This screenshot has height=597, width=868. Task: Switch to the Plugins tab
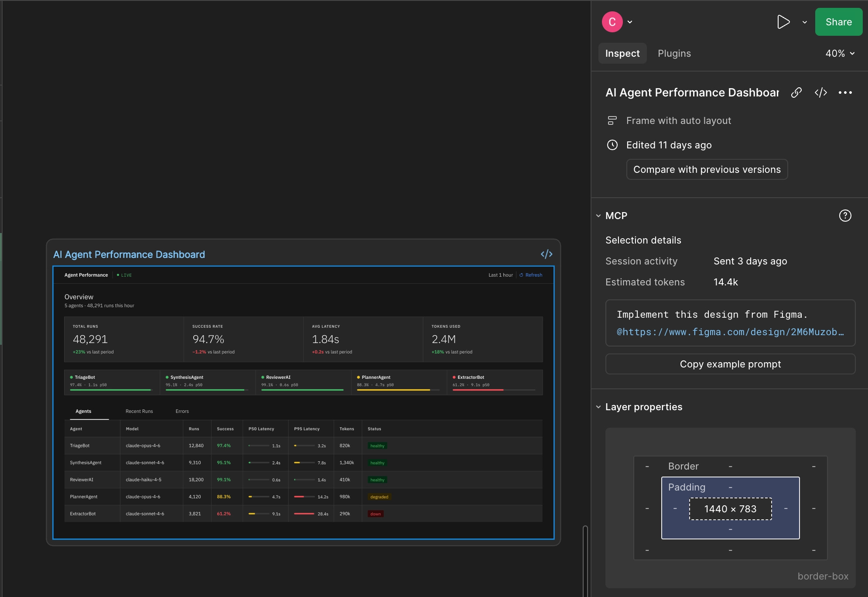click(x=674, y=53)
